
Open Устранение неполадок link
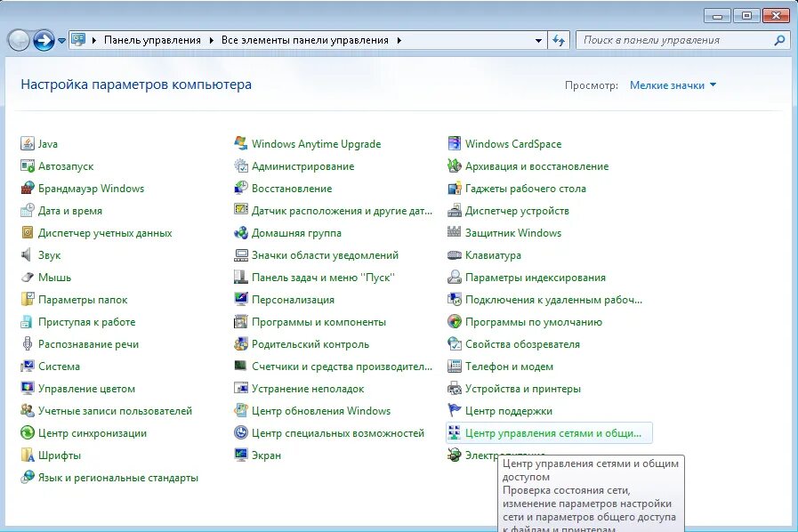[308, 389]
